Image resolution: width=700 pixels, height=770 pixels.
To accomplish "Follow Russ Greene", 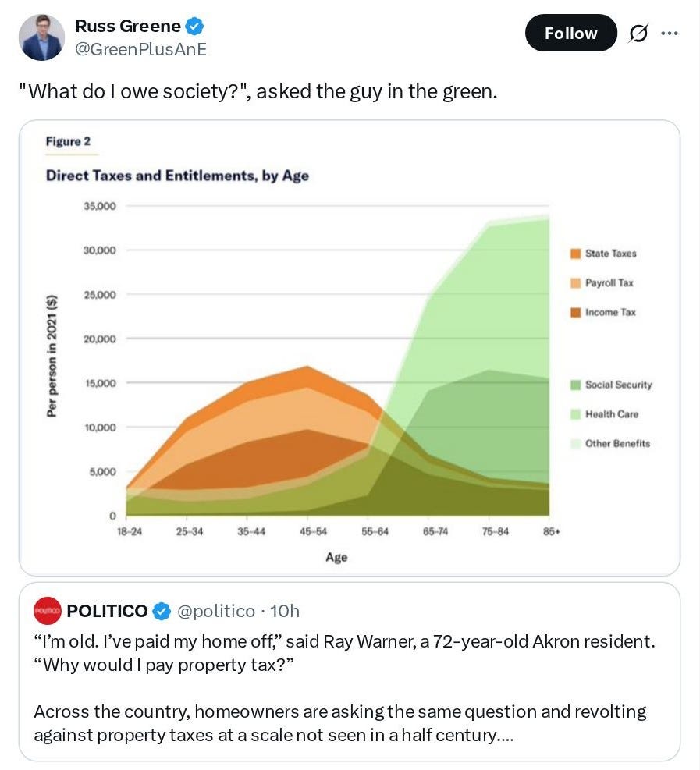I will point(570,33).
